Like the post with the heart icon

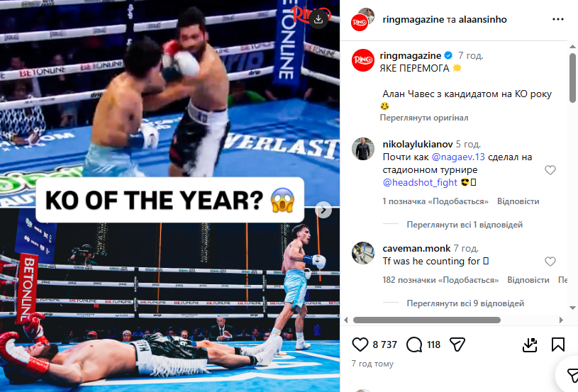pos(360,345)
